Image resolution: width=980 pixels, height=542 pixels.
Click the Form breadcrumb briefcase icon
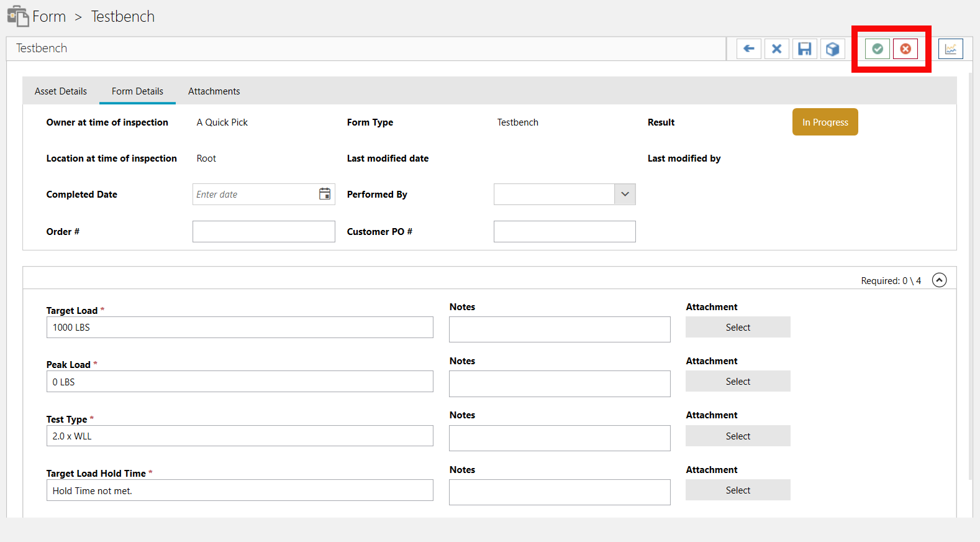click(x=18, y=16)
